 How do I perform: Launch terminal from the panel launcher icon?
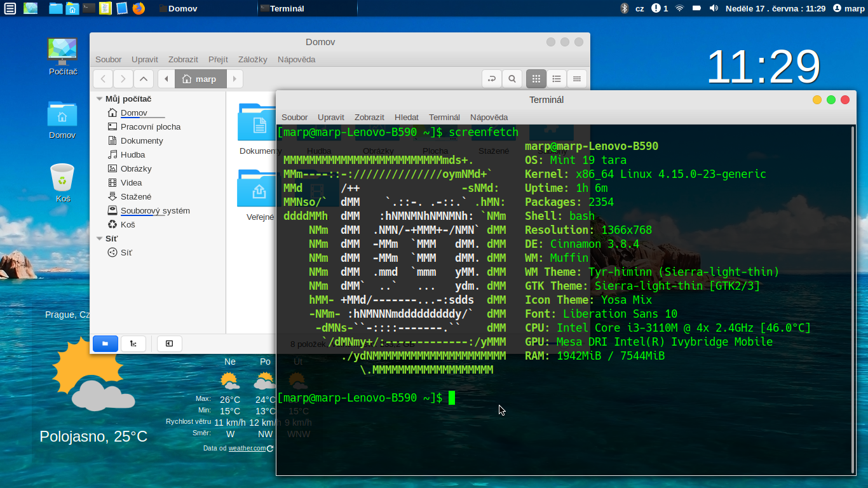[x=89, y=8]
